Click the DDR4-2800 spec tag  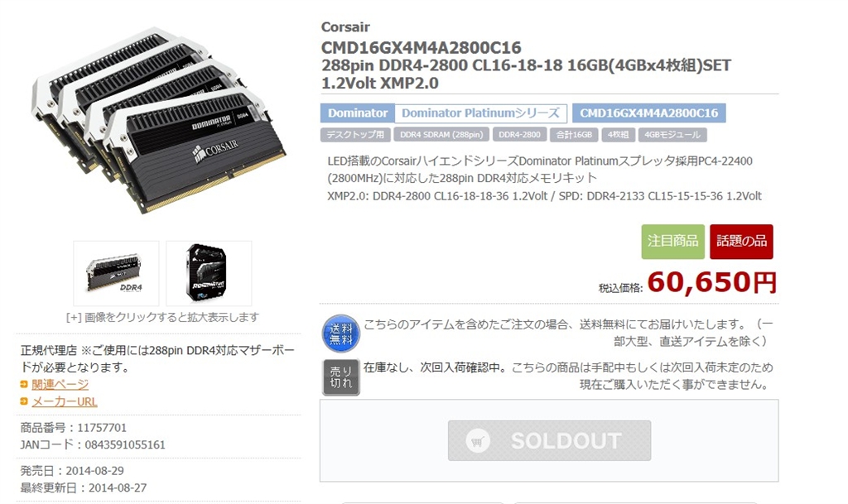pyautogui.click(x=519, y=135)
